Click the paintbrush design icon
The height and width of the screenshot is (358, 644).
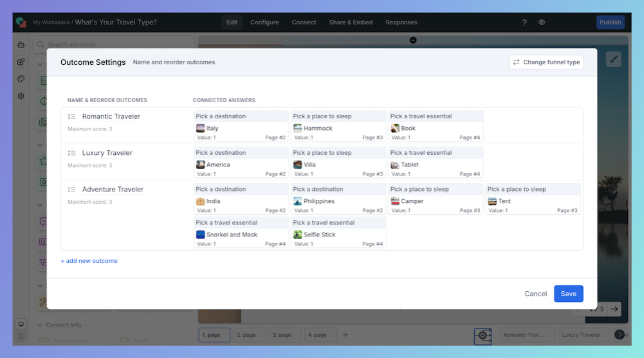click(x=613, y=59)
